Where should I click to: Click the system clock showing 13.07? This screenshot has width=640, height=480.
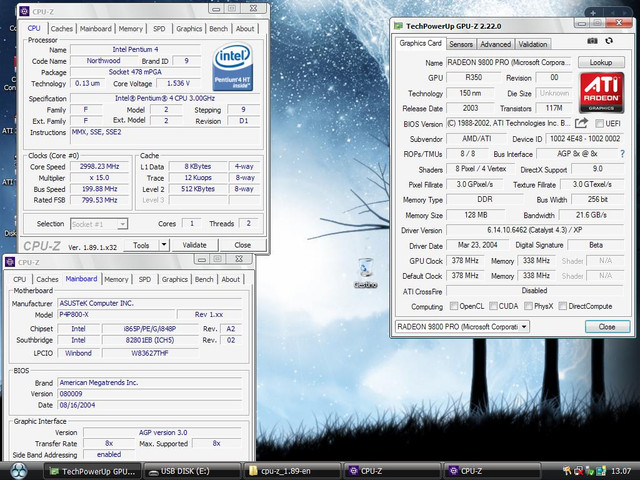pyautogui.click(x=621, y=471)
